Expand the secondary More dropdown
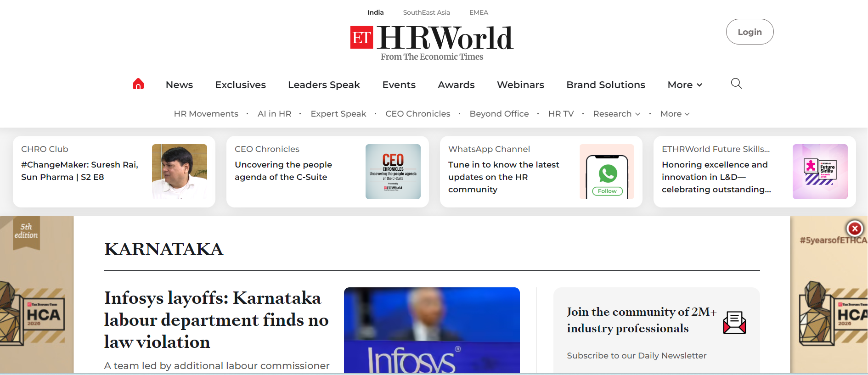868x375 pixels. coord(675,114)
